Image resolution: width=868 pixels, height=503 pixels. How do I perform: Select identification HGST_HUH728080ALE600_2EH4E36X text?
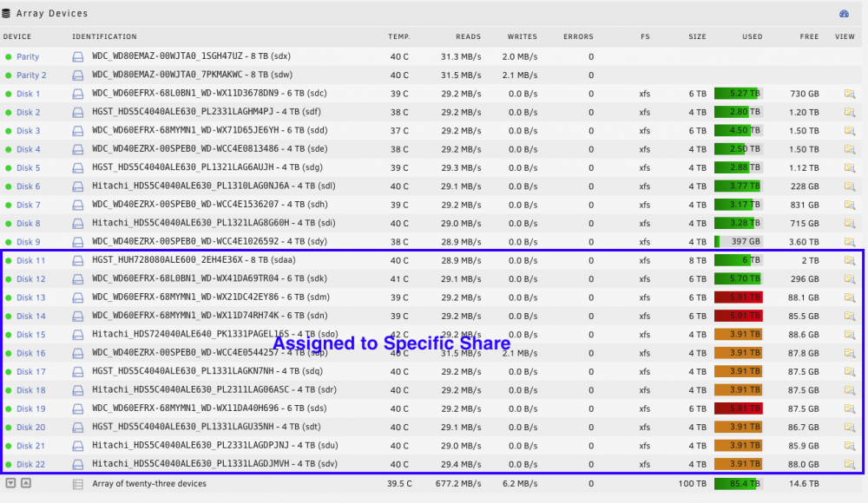(x=168, y=260)
